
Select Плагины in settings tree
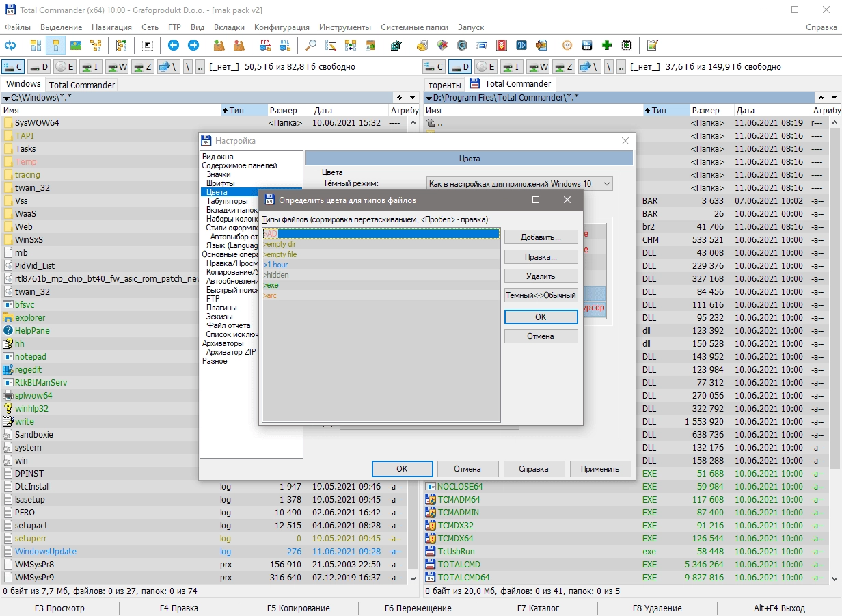coord(221,308)
